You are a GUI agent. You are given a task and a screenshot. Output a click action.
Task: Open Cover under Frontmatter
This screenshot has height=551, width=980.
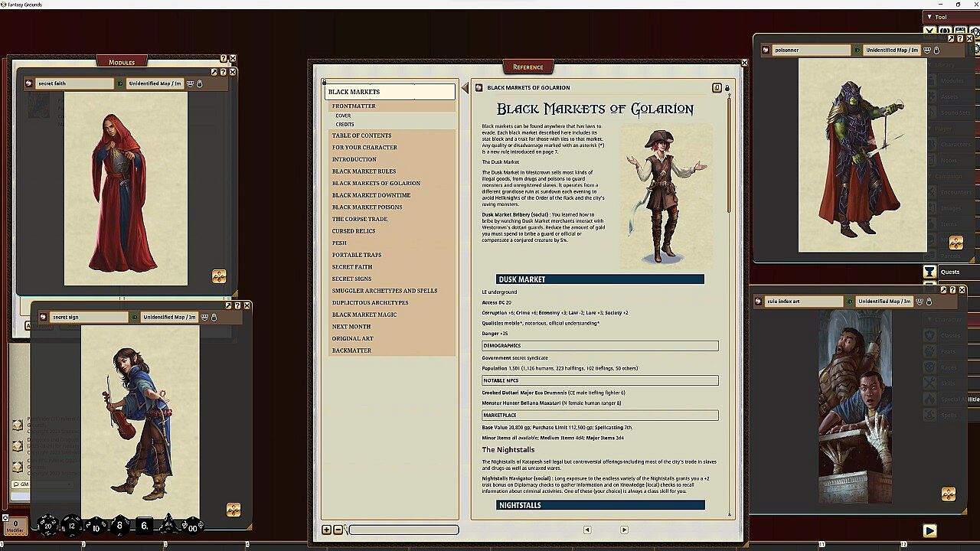(343, 116)
